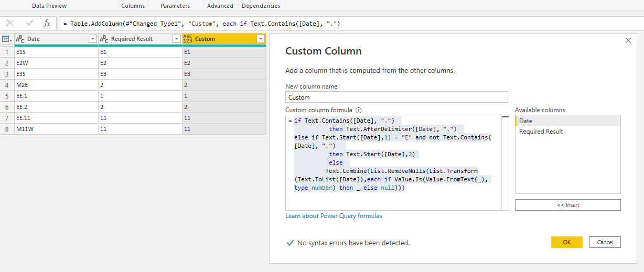The height and width of the screenshot is (272, 644).
Task: Select row number 4 header
Action: point(7,85)
